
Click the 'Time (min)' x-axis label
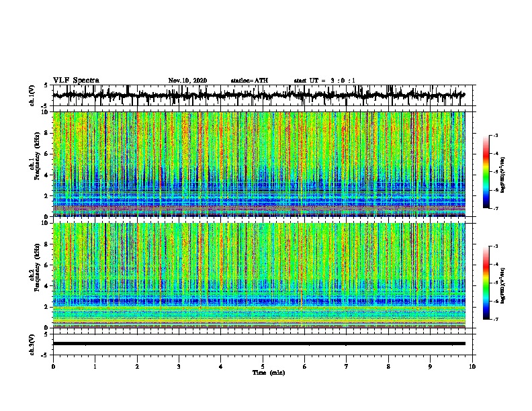tap(269, 373)
